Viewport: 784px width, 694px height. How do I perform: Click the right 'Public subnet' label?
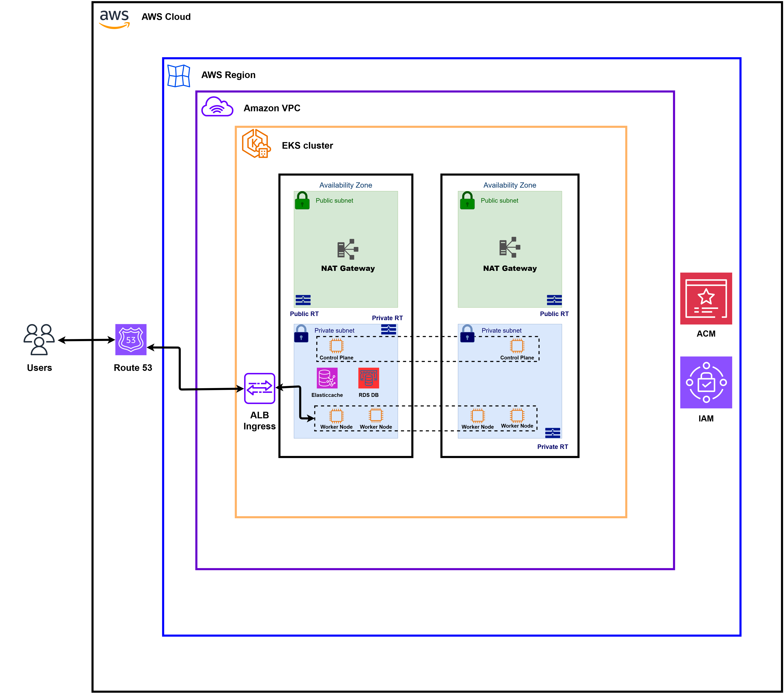(499, 201)
